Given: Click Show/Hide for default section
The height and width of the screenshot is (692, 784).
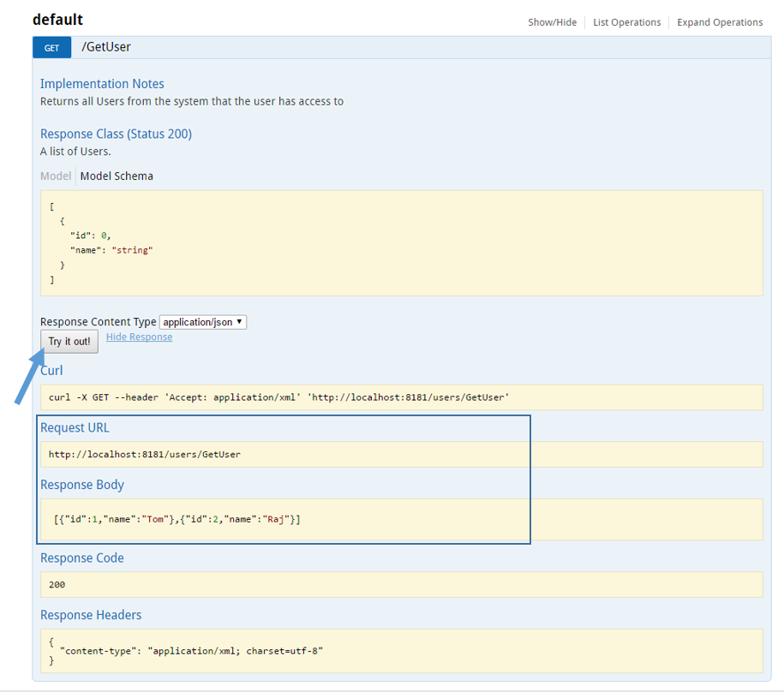Looking at the screenshot, I should 552,22.
